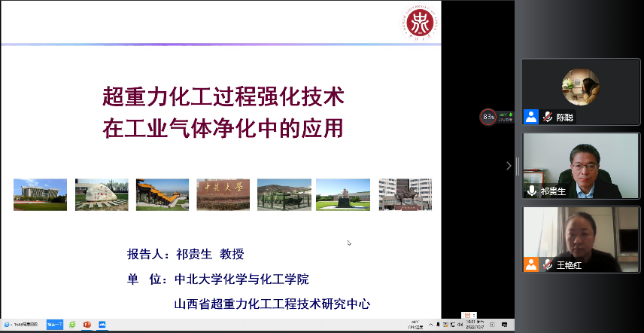The height and width of the screenshot is (333, 644).
Task: Click the 中北大学 campus photo on the slide
Action: [223, 194]
